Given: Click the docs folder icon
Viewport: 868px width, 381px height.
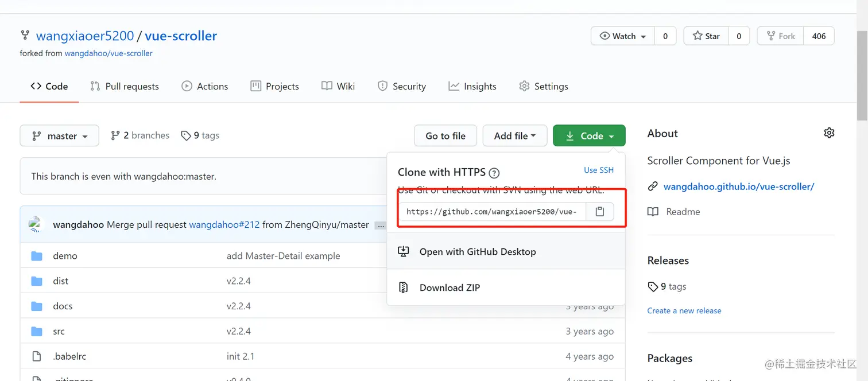Looking at the screenshot, I should pos(37,306).
